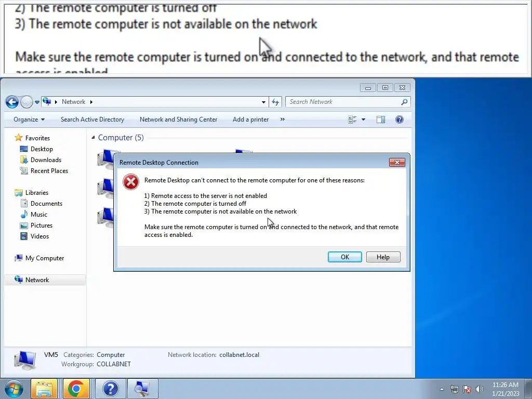Click the Windows Start orb
The height and width of the screenshot is (399, 532).
(x=14, y=389)
